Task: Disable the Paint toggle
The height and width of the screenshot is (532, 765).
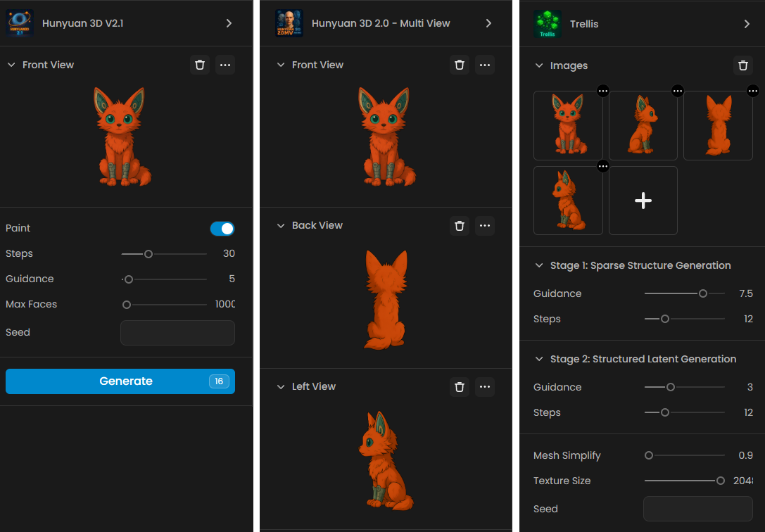Action: click(222, 229)
